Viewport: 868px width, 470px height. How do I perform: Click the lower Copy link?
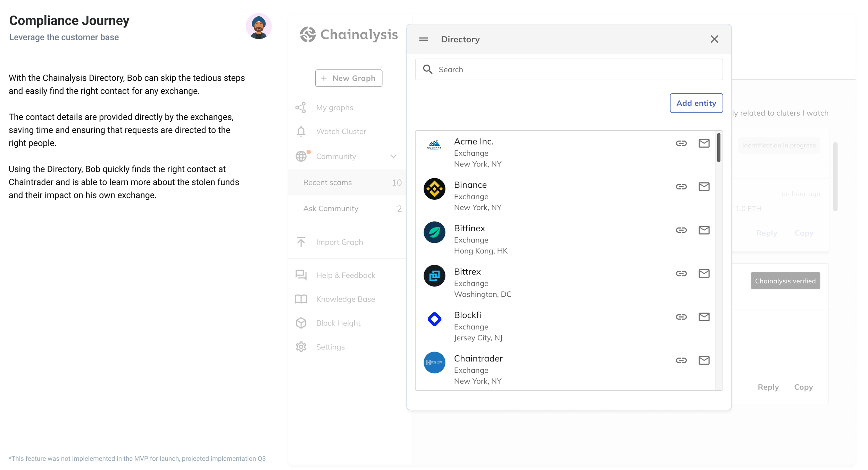(x=803, y=387)
